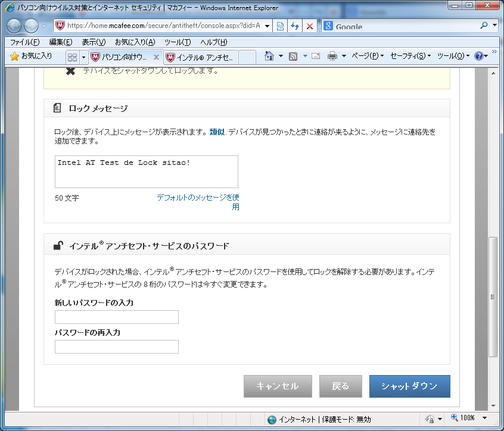This screenshot has width=504, height=431.
Task: Click the scrollbar up arrow
Action: 493,73
